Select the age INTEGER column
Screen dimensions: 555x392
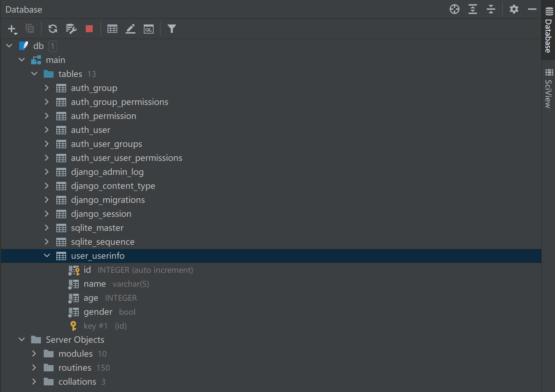[x=271, y=298]
